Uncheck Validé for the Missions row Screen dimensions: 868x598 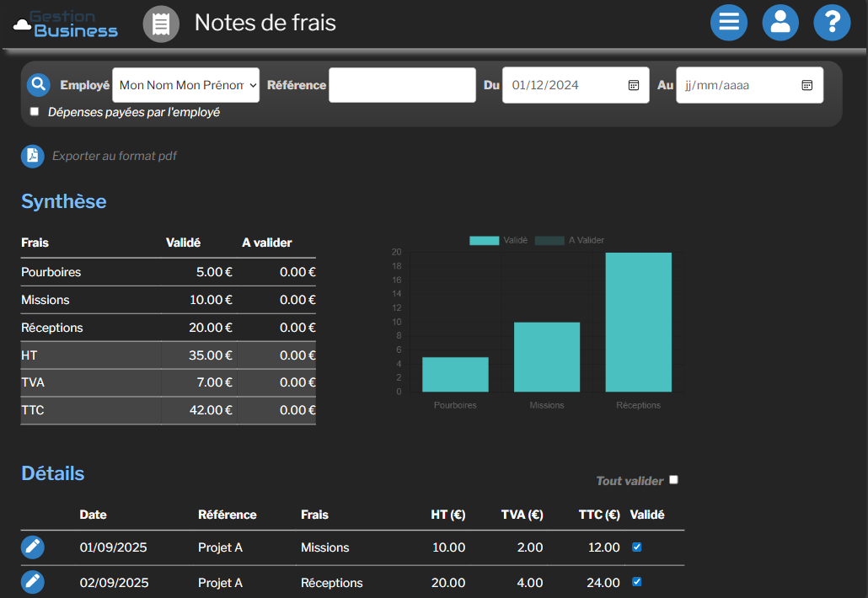(x=637, y=547)
